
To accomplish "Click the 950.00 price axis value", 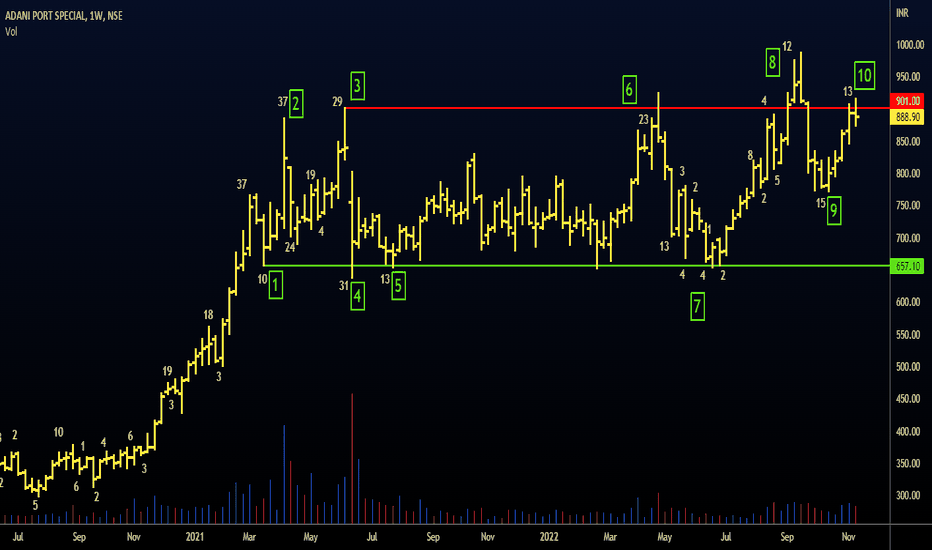I will pos(910,77).
